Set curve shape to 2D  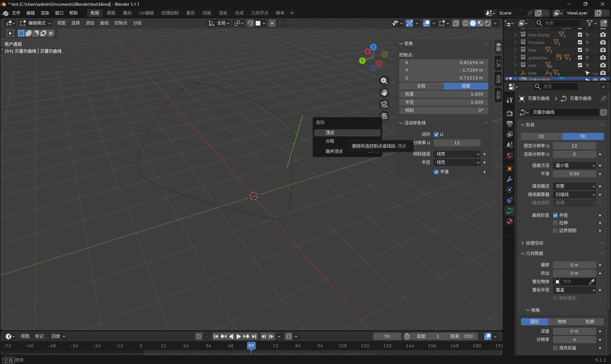pyautogui.click(x=541, y=136)
